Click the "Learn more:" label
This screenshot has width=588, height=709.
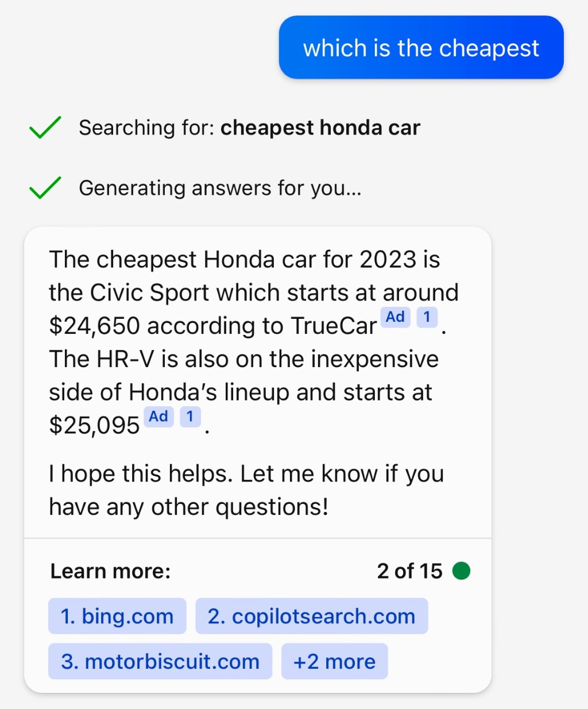(110, 571)
